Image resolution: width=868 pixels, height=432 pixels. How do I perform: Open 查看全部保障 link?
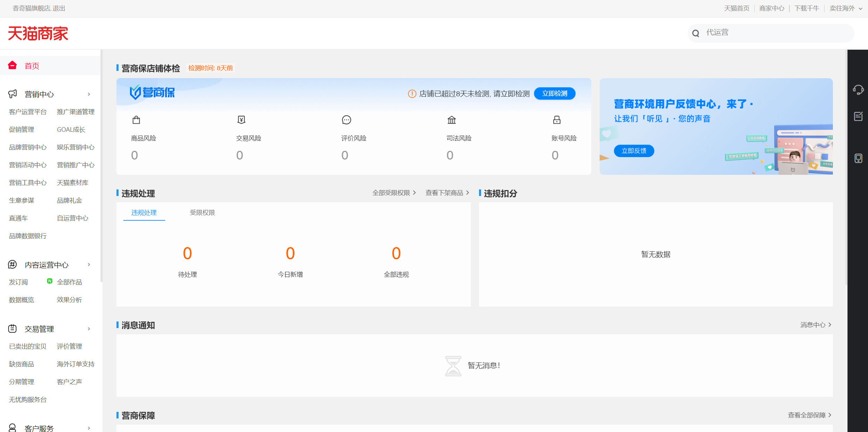809,415
